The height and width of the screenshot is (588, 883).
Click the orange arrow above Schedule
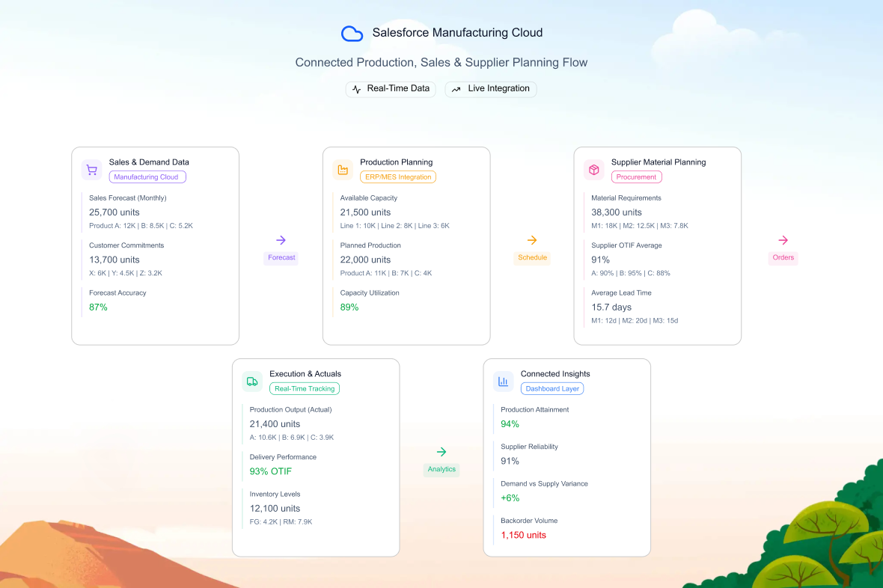click(532, 240)
